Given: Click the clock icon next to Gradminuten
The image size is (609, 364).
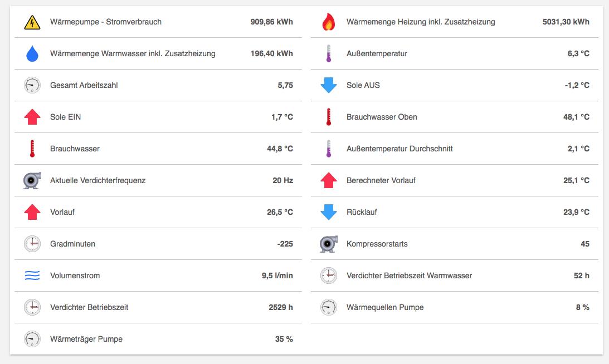Looking at the screenshot, I should (x=32, y=244).
